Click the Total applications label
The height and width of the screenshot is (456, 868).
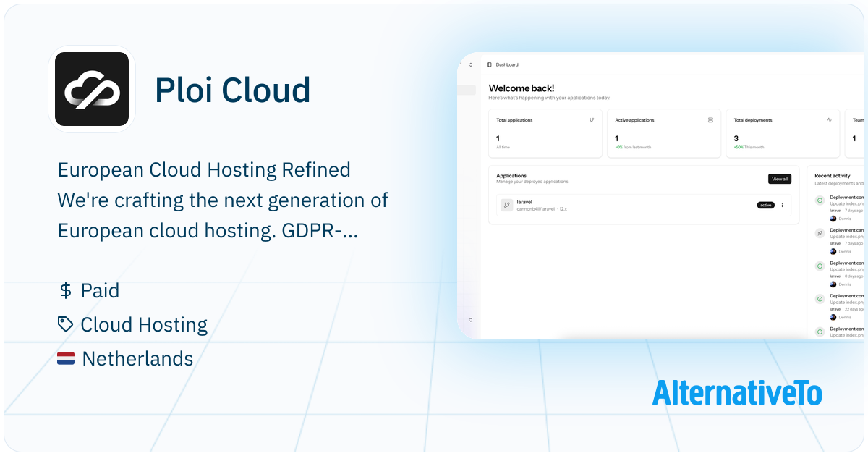(514, 120)
